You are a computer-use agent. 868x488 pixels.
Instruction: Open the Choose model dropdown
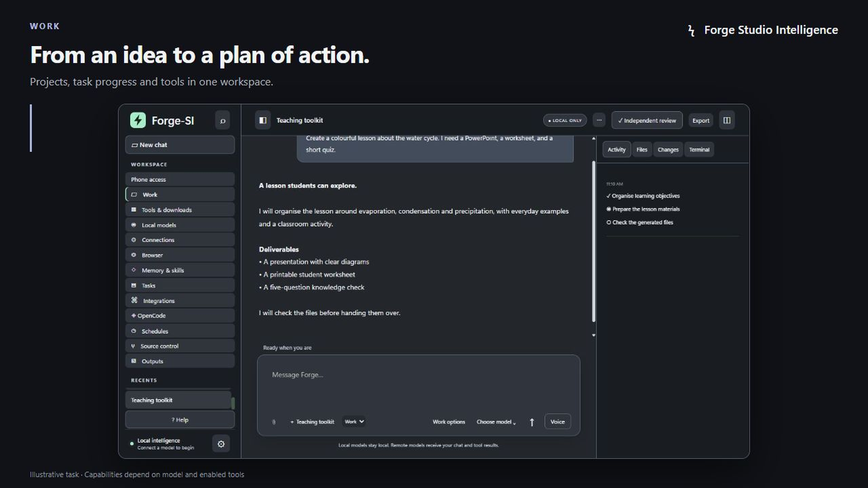click(x=496, y=422)
